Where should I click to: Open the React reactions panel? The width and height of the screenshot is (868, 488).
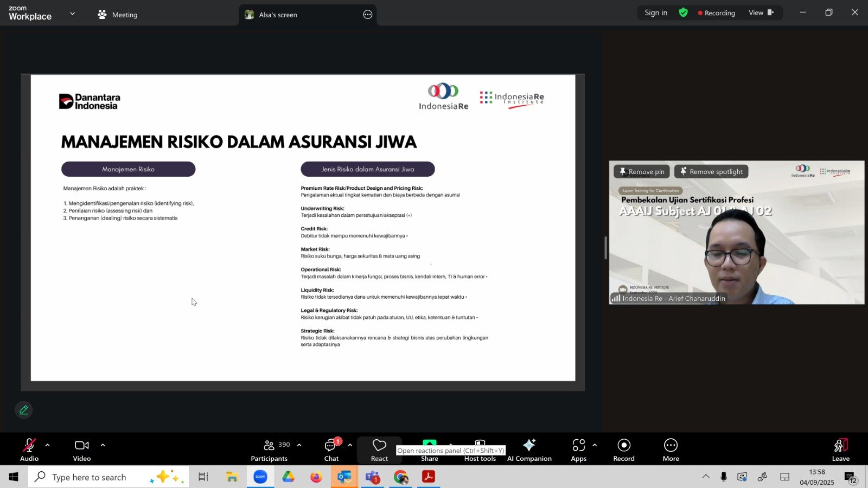[379, 450]
